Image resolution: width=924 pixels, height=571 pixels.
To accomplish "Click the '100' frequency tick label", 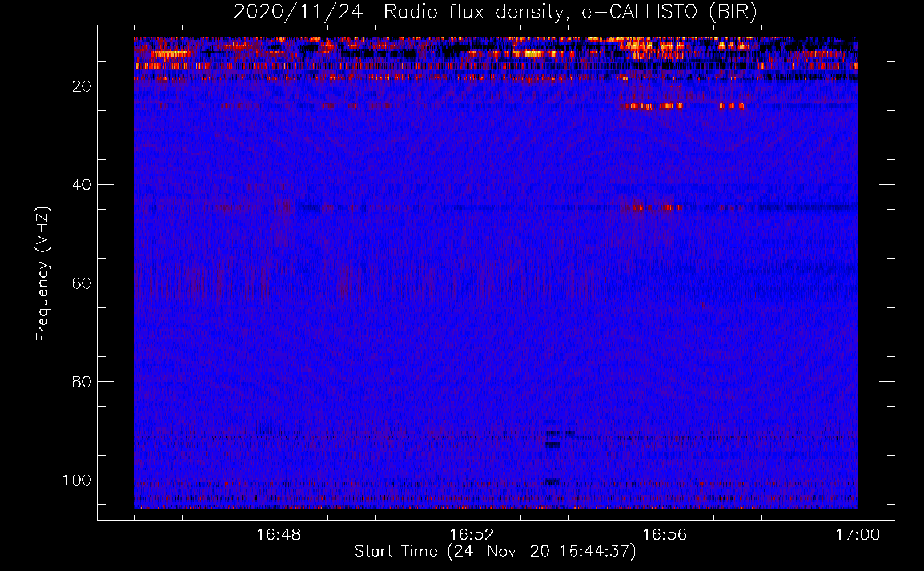I will tap(77, 480).
